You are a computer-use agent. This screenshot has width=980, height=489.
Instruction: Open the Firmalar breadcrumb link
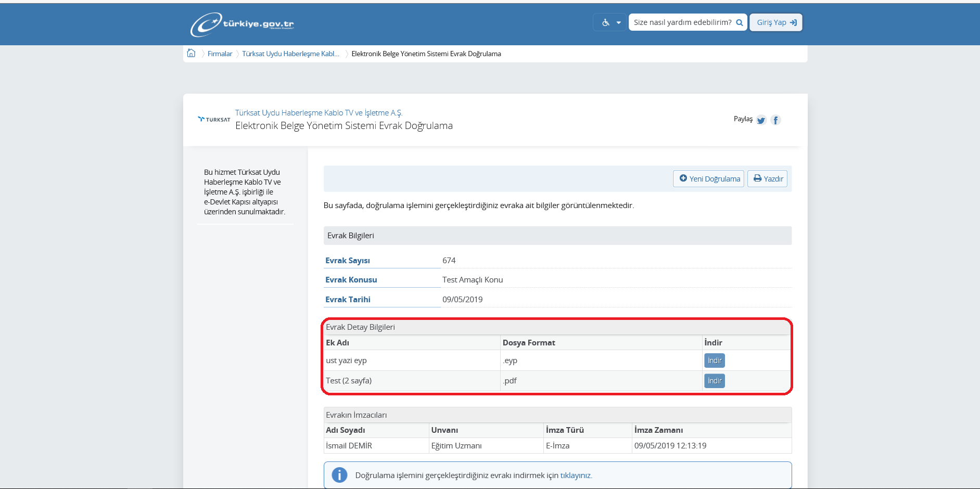click(220, 54)
